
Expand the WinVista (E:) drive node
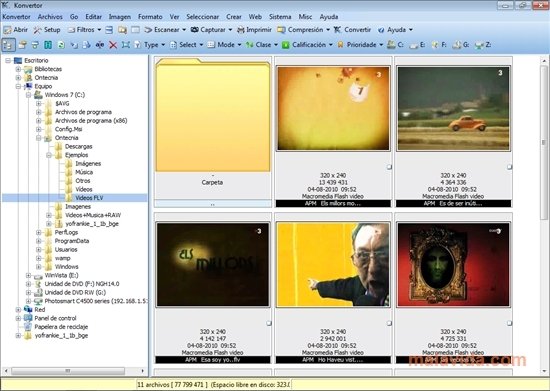coord(28,275)
